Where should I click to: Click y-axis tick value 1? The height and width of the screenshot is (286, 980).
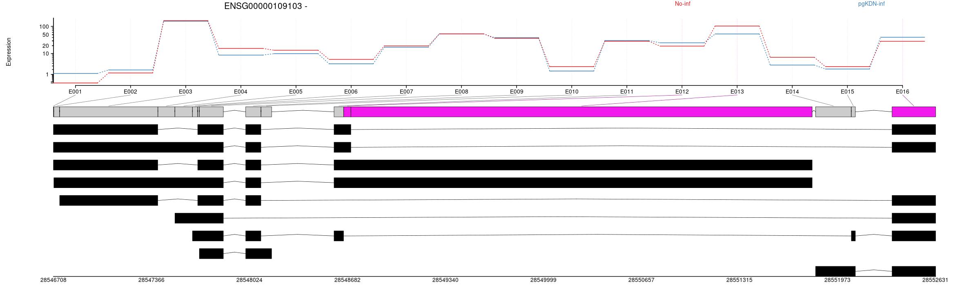pos(47,74)
